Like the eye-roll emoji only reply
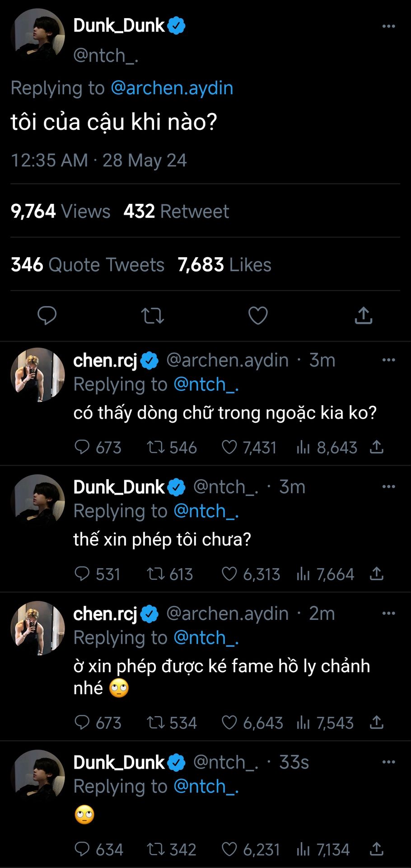Image resolution: width=411 pixels, height=868 pixels. coord(229,849)
